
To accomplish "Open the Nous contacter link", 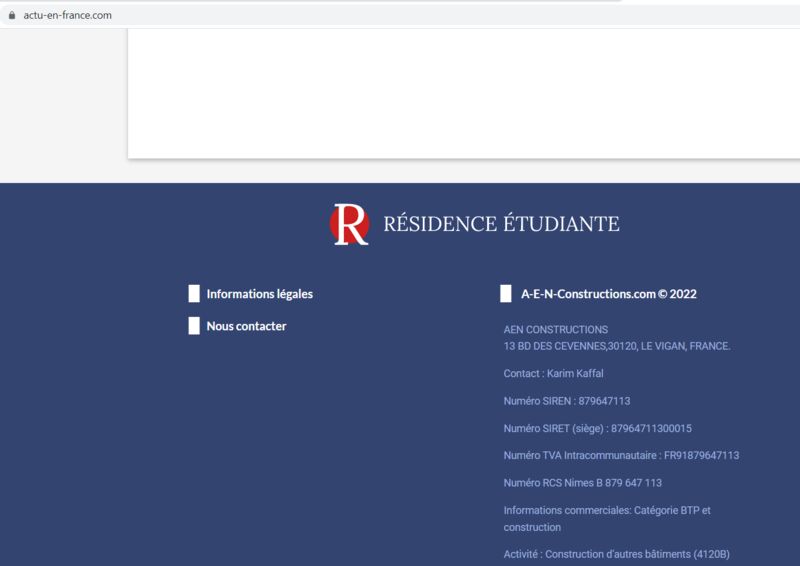I will (246, 326).
